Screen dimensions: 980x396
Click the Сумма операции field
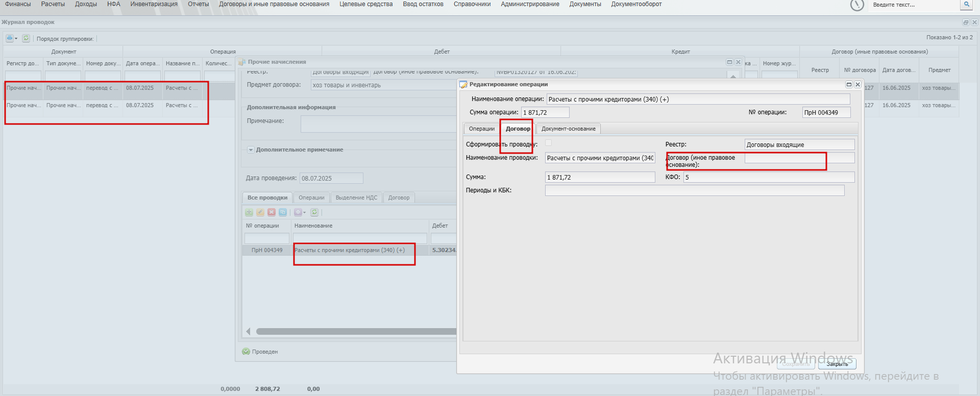[x=545, y=112]
